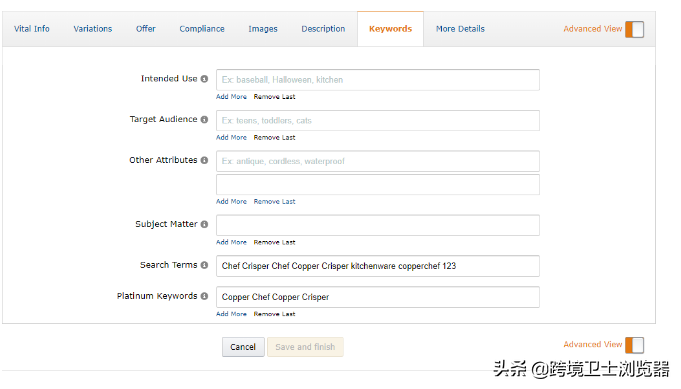Screen dimensions: 681x389
Task: Open the More Details tab
Action: point(460,29)
